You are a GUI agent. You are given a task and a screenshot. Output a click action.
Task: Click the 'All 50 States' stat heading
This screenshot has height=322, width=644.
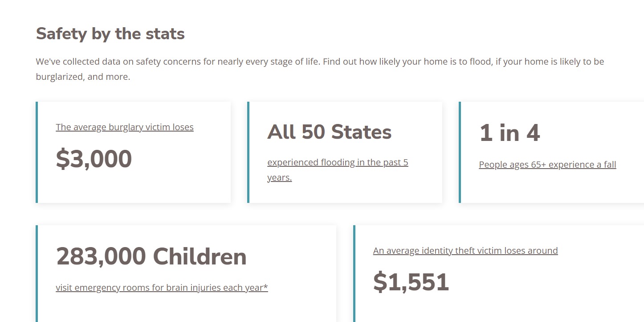tap(330, 132)
